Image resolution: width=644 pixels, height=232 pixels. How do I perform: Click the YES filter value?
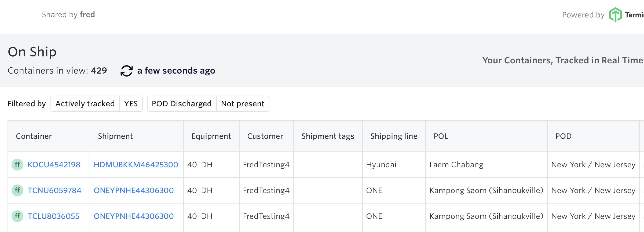coord(131,104)
